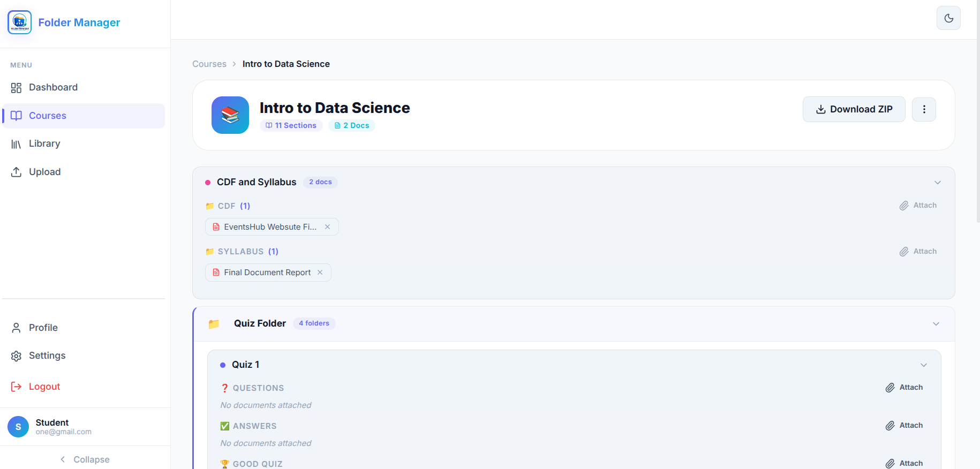The image size is (980, 469).
Task: Remove the EventsHub Websute document chip
Action: (x=327, y=227)
